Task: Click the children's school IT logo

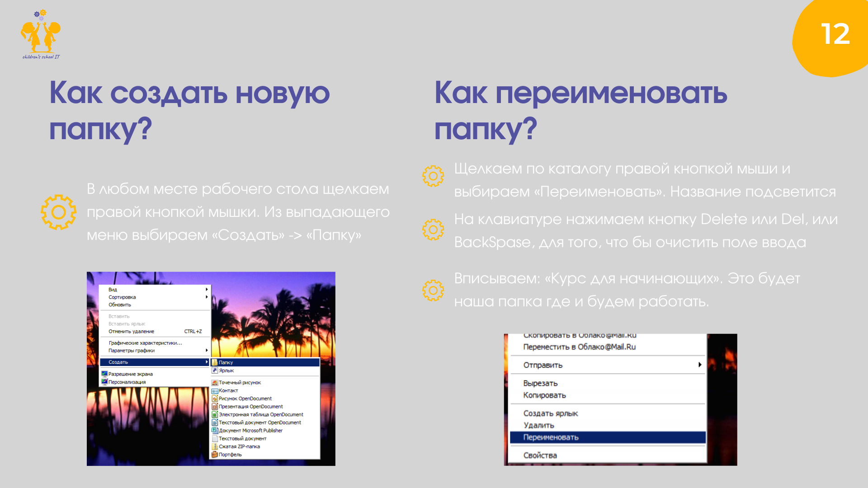Action: click(x=41, y=34)
